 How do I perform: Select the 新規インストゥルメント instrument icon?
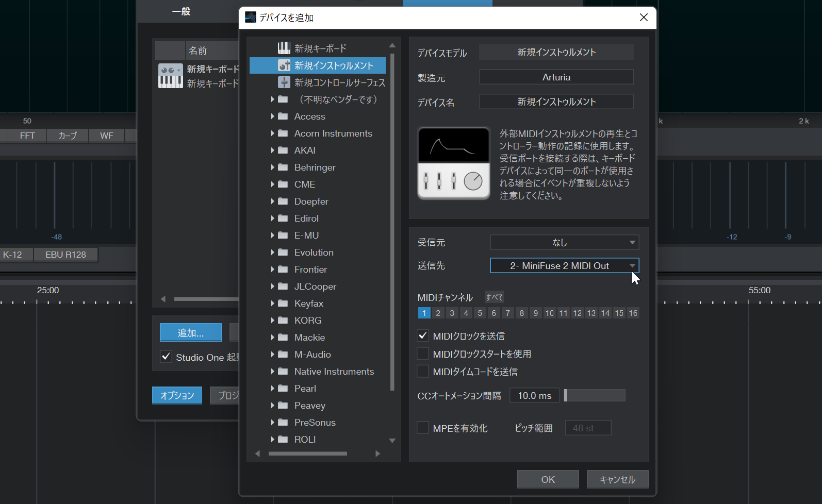tap(284, 65)
